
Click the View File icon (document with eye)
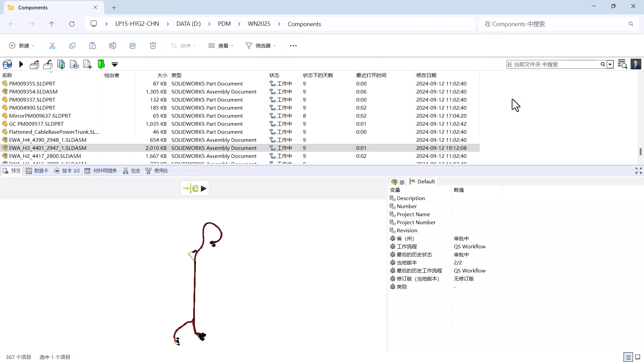(x=88, y=64)
